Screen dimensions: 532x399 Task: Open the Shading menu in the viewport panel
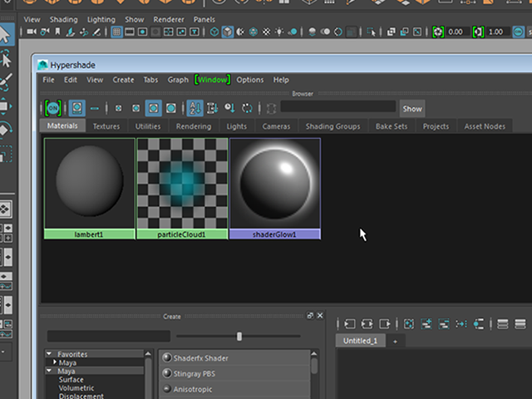64,19
